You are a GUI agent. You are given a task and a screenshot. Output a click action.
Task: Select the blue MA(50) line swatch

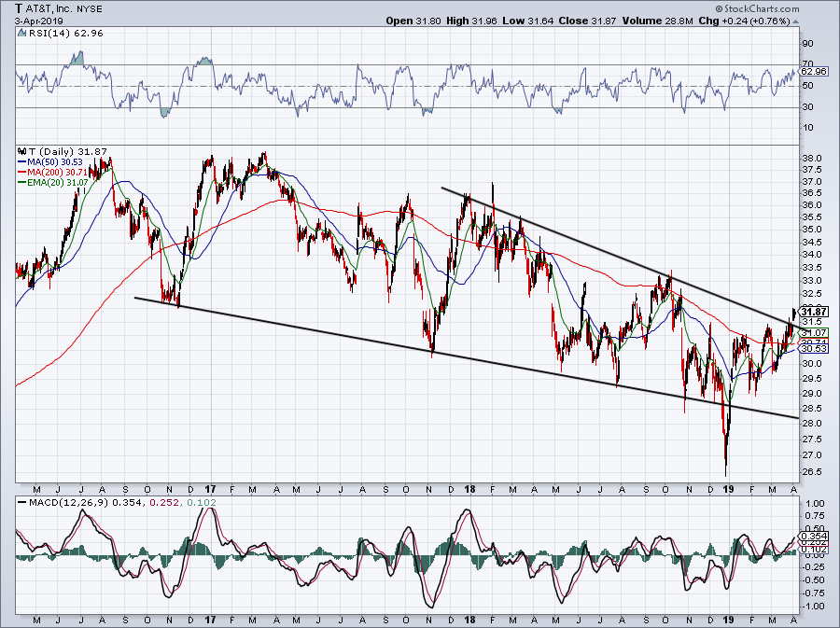click(x=22, y=161)
